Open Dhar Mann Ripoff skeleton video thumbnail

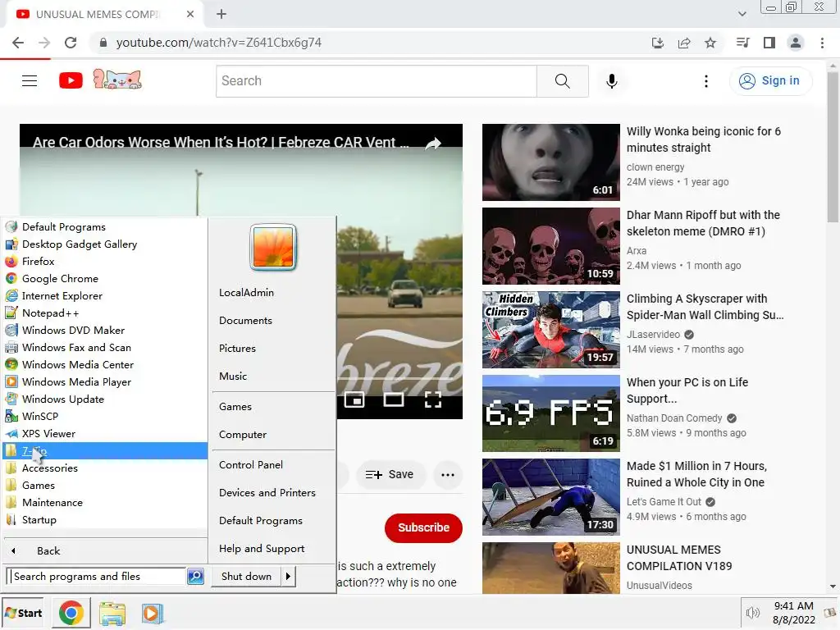(550, 246)
